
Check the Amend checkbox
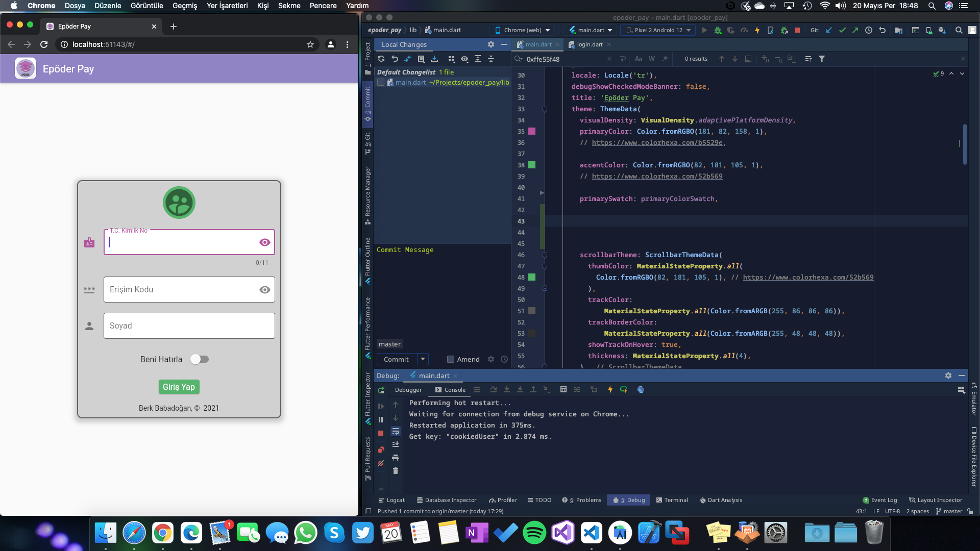451,359
